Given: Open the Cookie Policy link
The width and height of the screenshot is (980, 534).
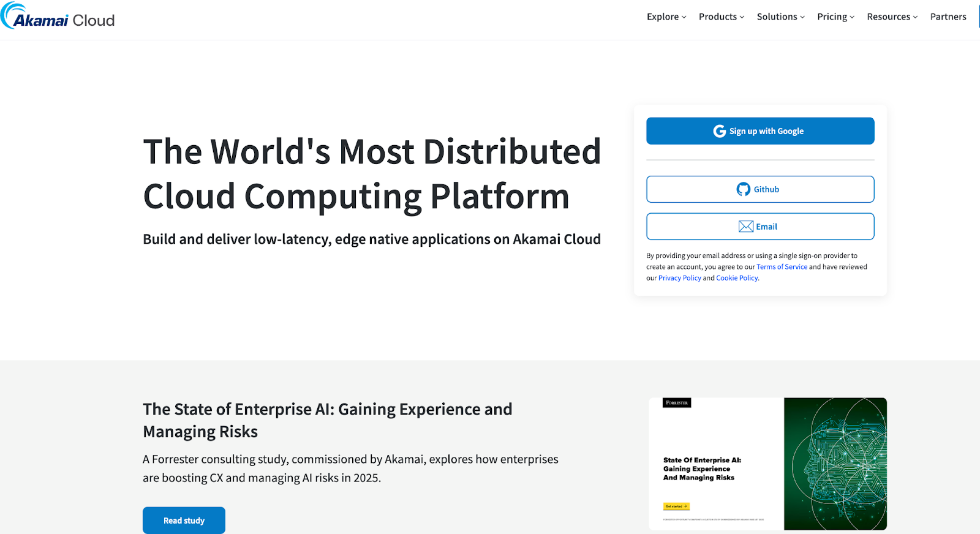Looking at the screenshot, I should (737, 278).
